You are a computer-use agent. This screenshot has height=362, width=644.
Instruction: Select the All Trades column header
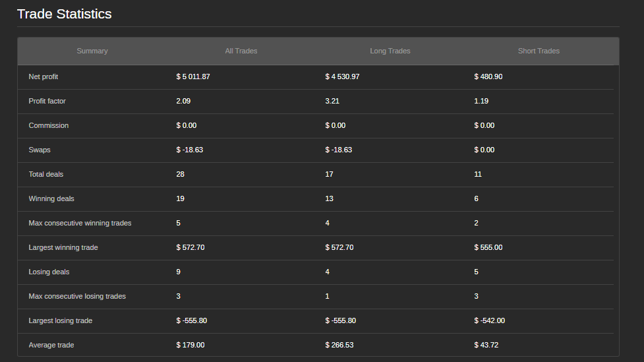[241, 51]
